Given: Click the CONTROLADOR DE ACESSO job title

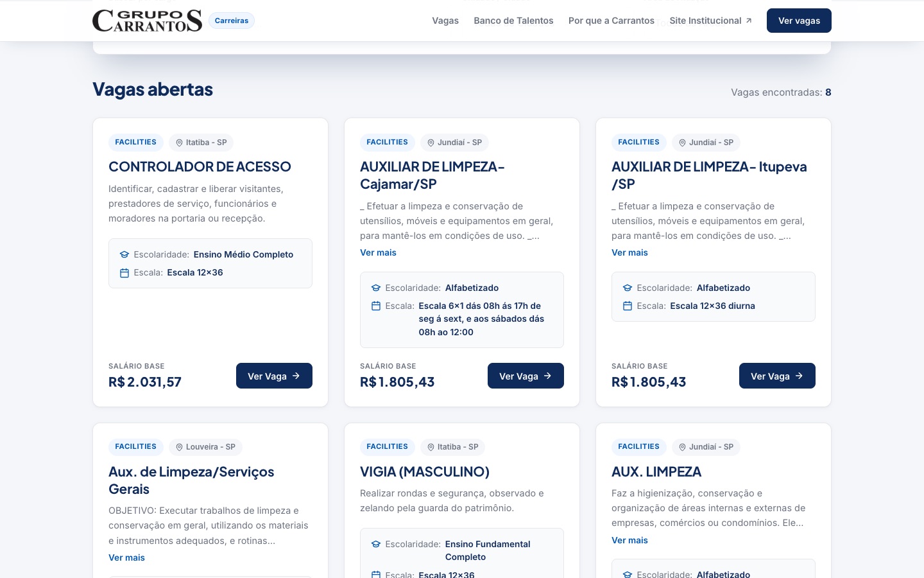Looking at the screenshot, I should [x=200, y=166].
